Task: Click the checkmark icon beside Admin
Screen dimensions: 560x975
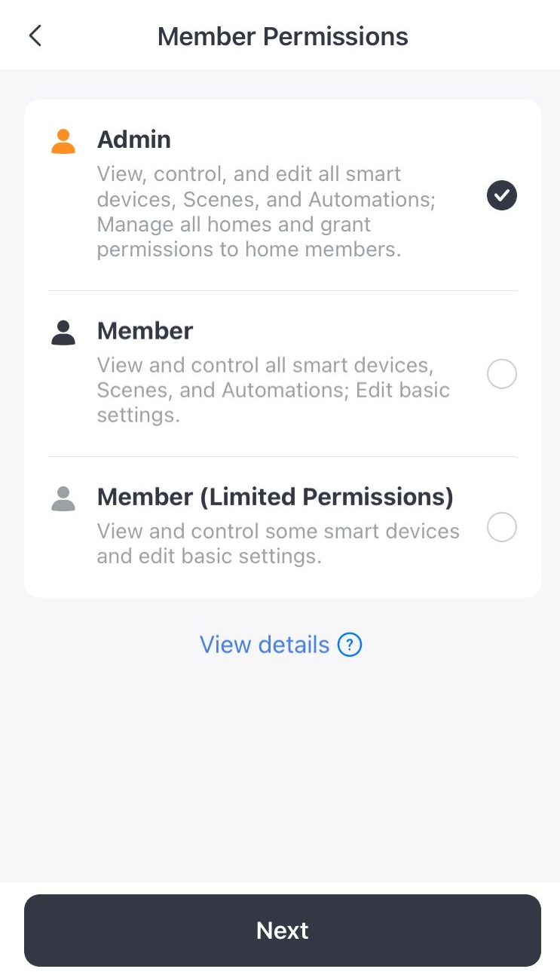Action: click(x=502, y=195)
